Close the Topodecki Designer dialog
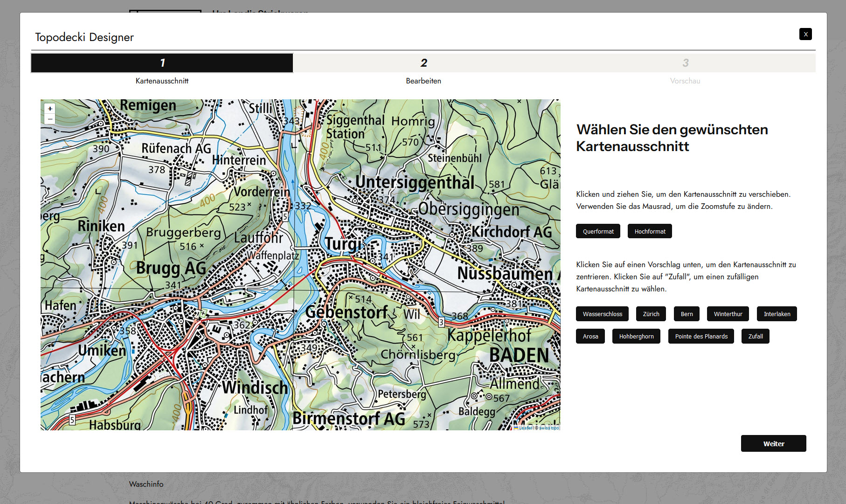The image size is (846, 504). 805,34
